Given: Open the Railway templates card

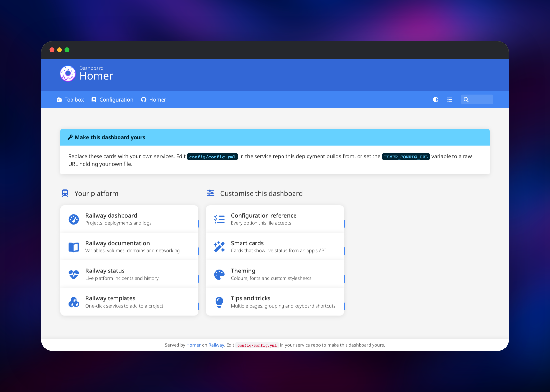Looking at the screenshot, I should (129, 302).
